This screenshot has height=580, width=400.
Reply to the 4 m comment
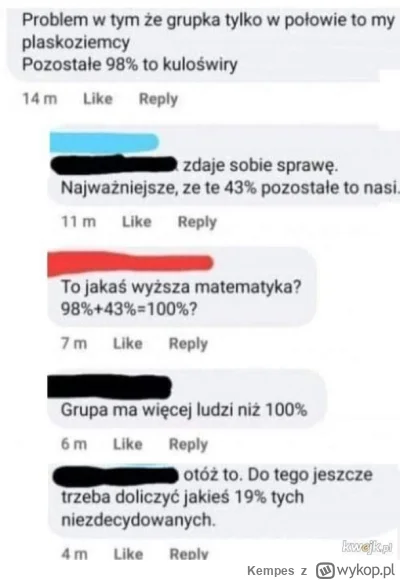pyautogui.click(x=189, y=554)
